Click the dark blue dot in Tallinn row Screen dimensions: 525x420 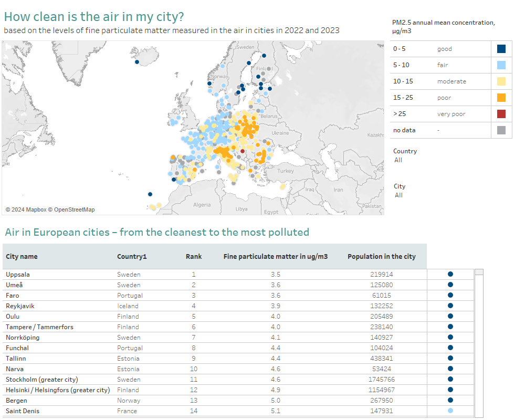click(x=450, y=358)
